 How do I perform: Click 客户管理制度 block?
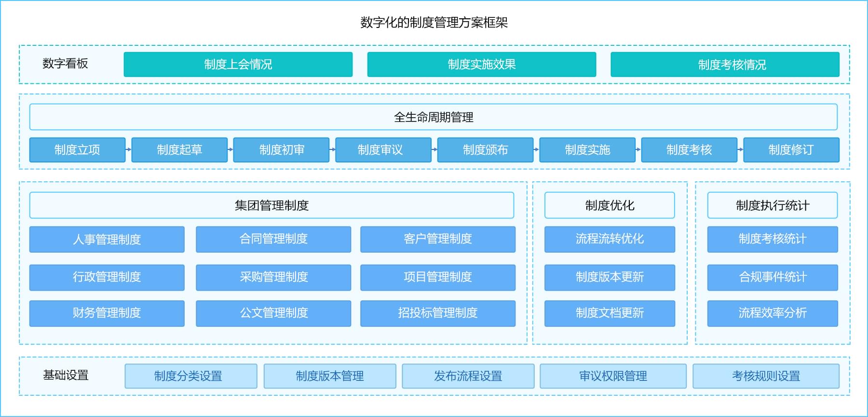click(438, 240)
